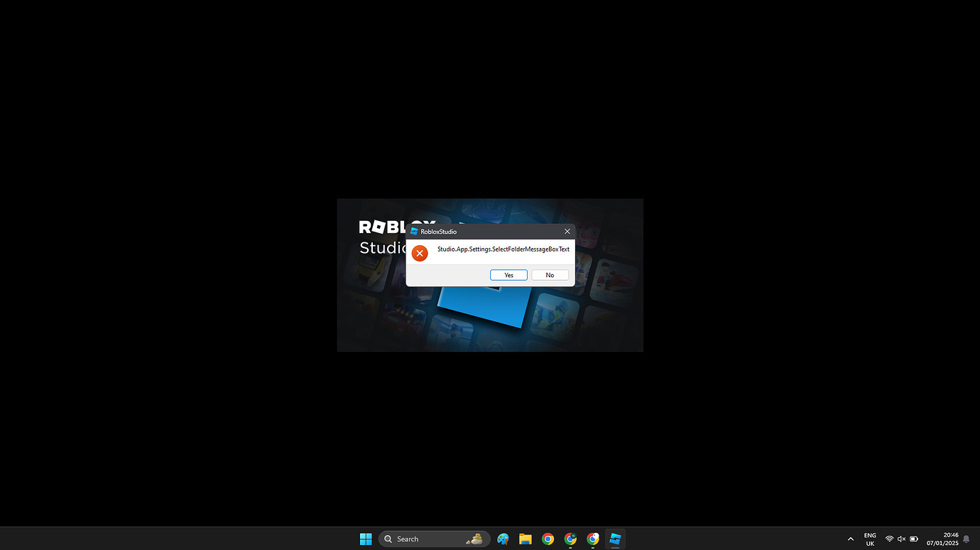Launch the first Chrome browser icon
The height and width of the screenshot is (550, 980).
pyautogui.click(x=548, y=538)
